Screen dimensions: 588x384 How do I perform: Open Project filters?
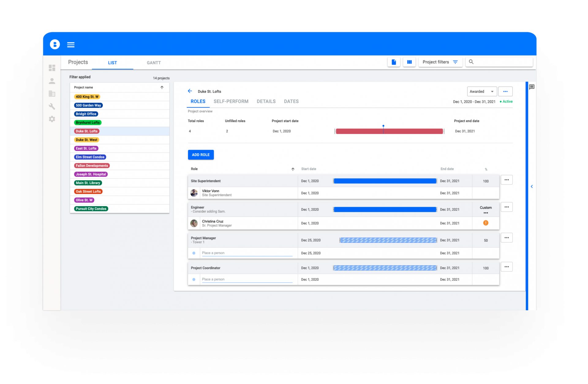(x=440, y=62)
